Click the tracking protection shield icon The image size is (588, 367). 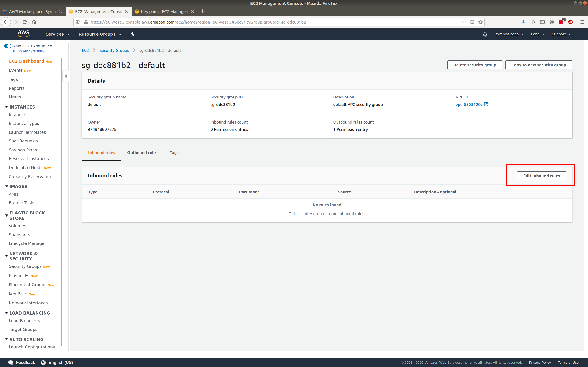pyautogui.click(x=78, y=22)
